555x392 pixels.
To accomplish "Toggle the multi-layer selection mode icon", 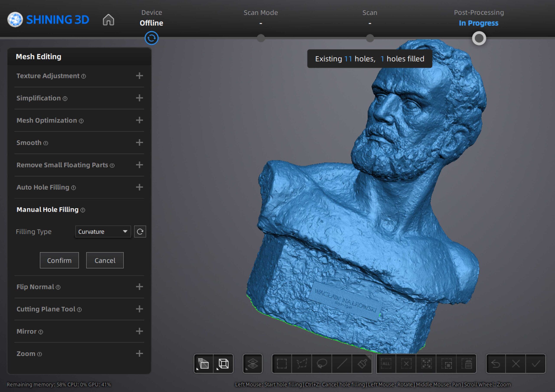I will pyautogui.click(x=253, y=364).
